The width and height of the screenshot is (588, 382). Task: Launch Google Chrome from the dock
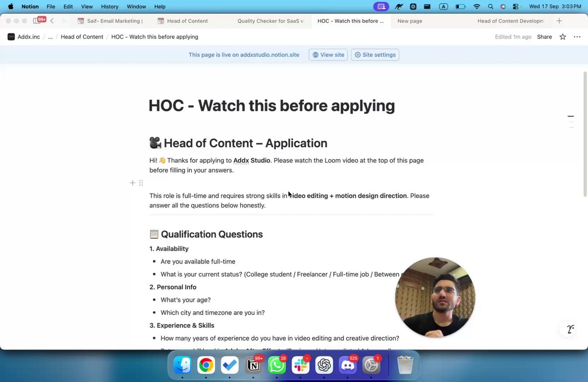pos(206,365)
